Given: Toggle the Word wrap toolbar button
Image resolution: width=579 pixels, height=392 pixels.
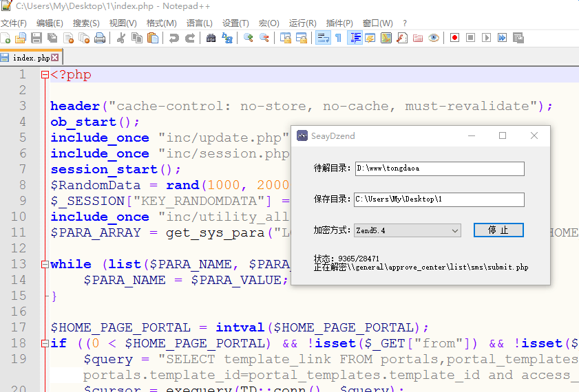Looking at the screenshot, I should click(x=323, y=38).
